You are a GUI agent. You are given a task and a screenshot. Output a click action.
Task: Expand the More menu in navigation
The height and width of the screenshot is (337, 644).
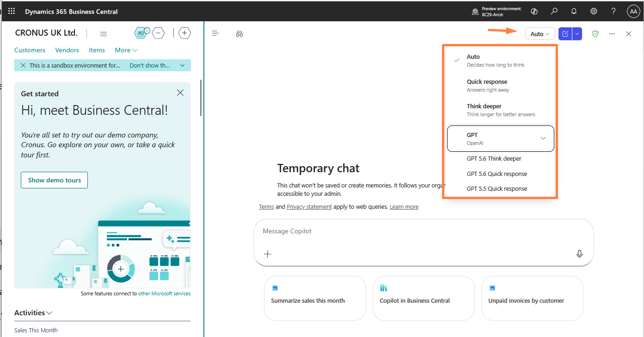(126, 50)
